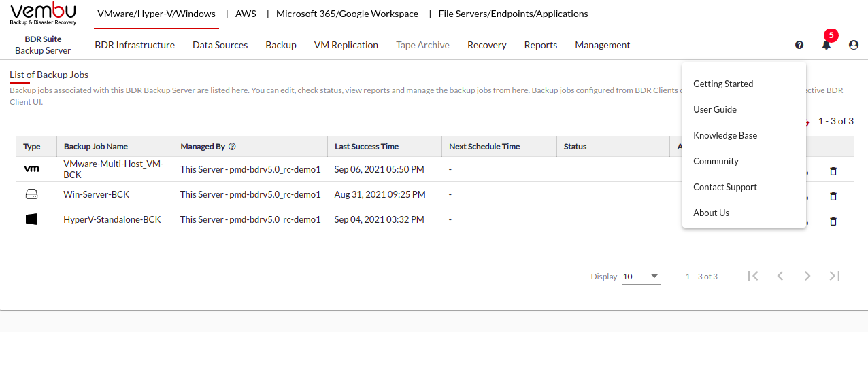Click trash icon for HyperV-Standalone-BCK

point(833,221)
